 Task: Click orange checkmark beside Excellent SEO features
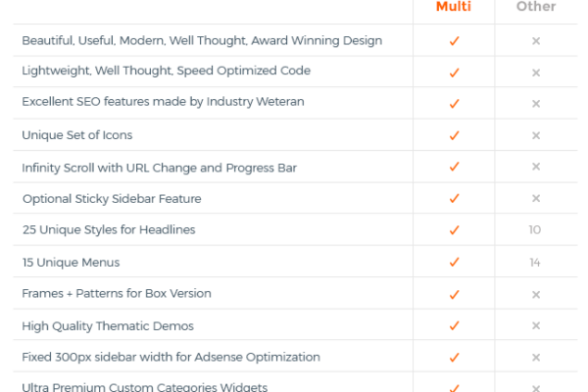(x=454, y=103)
